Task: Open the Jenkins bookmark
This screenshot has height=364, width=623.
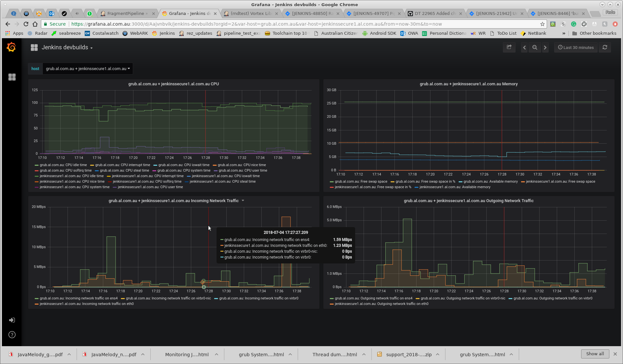Action: click(163, 33)
